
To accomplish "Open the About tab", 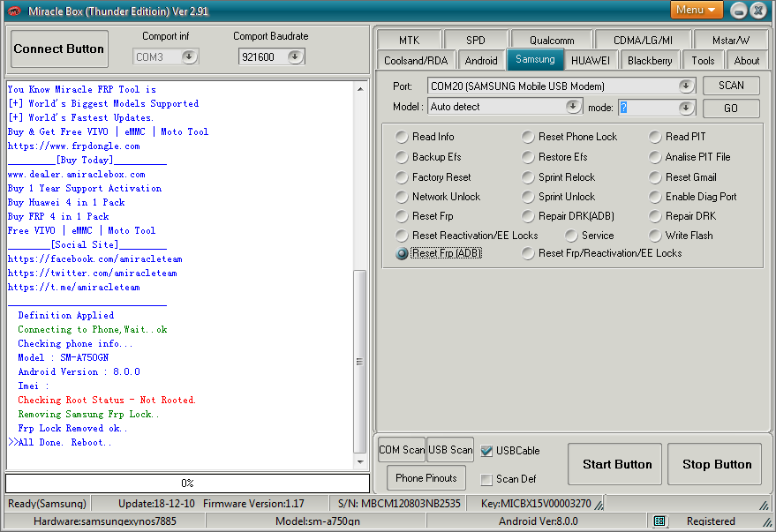I will click(746, 60).
